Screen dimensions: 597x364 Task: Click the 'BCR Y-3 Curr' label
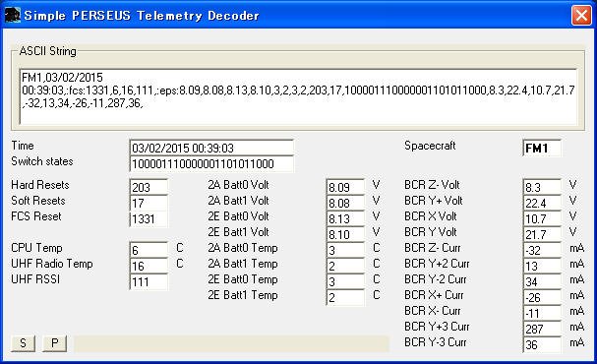pyautogui.click(x=435, y=342)
